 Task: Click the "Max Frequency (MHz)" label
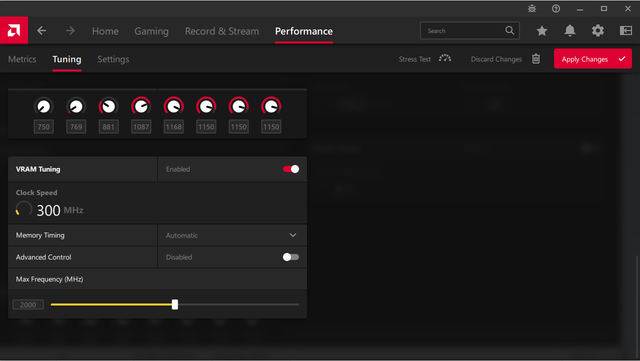(x=49, y=279)
